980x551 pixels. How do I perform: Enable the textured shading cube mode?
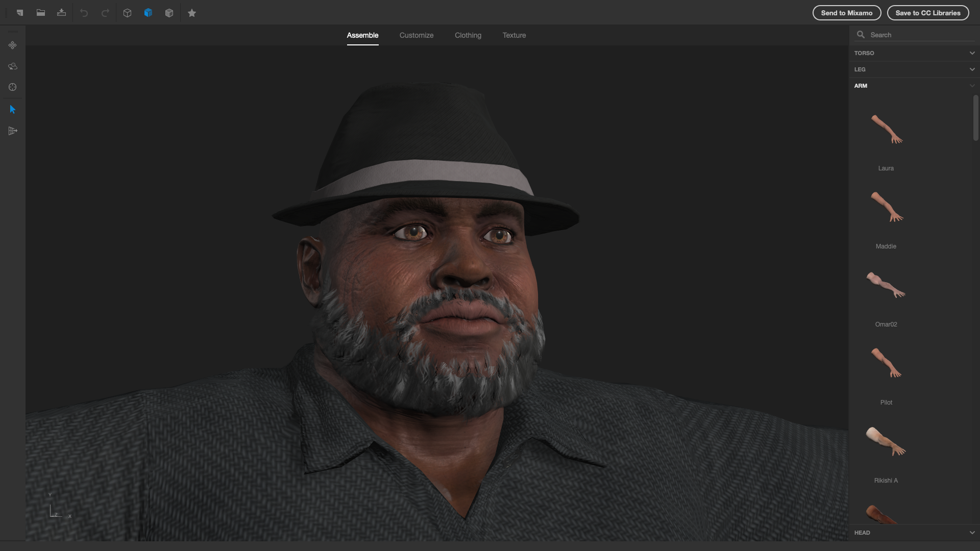pos(149,13)
